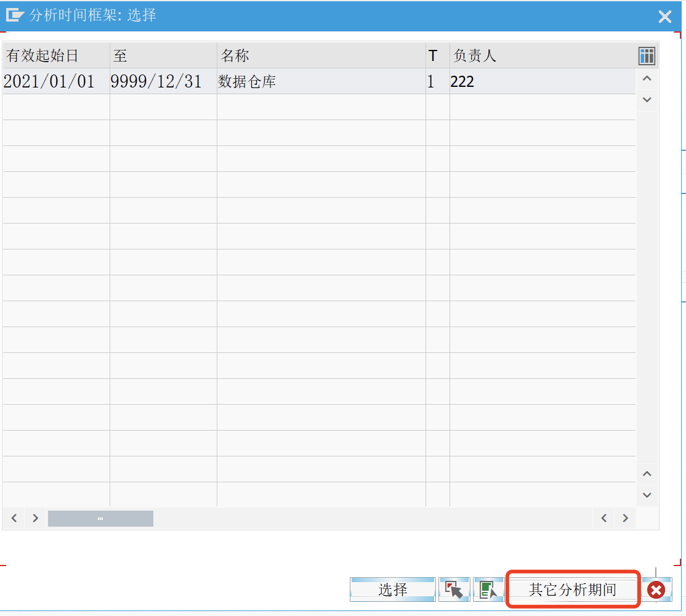Close the 分析时间框架 dialog

(x=664, y=17)
